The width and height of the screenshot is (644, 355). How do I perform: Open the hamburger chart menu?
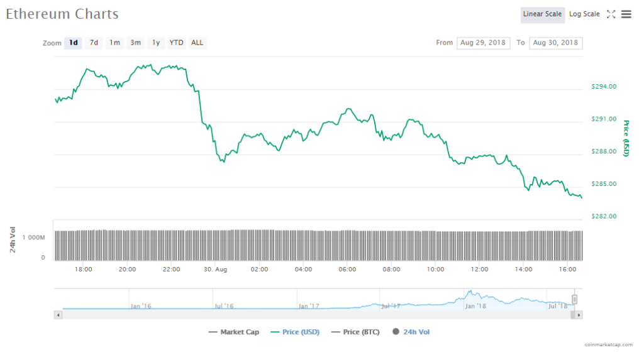tap(626, 14)
